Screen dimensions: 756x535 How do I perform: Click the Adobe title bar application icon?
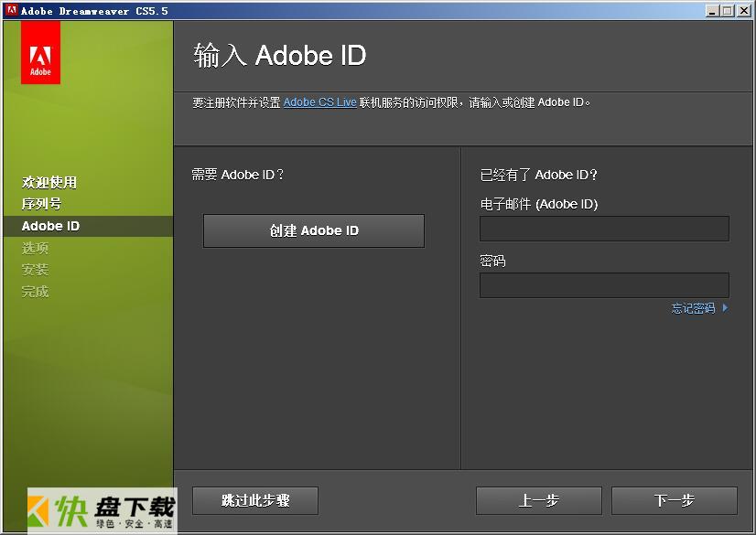click(12, 10)
